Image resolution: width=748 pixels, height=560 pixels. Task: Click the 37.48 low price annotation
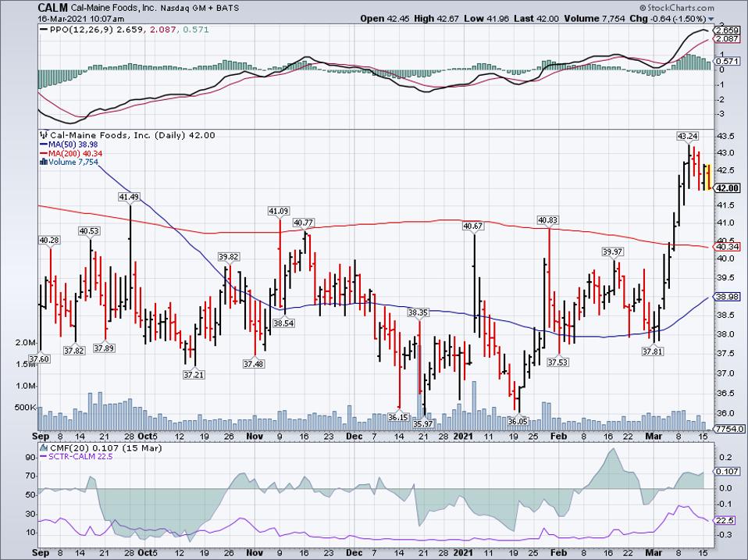(x=254, y=363)
